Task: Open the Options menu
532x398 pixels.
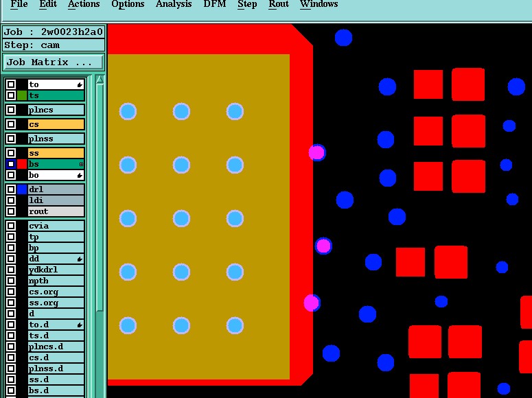Action: click(x=128, y=4)
